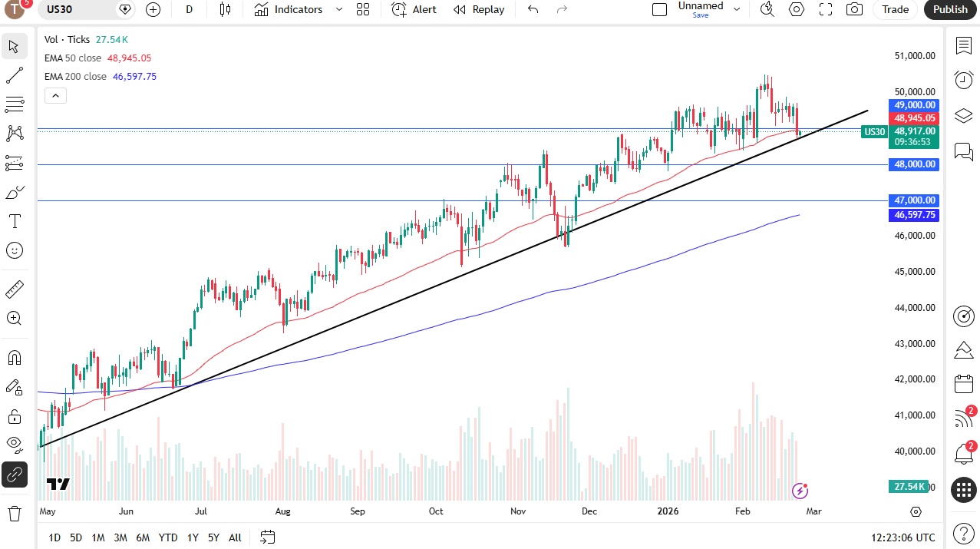Open the Trade panel
The width and height of the screenshot is (980, 549).
pos(895,9)
